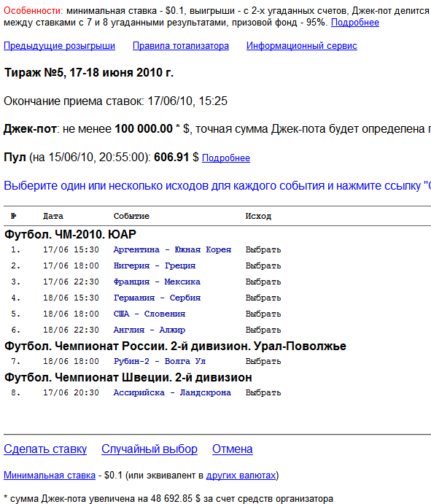
Task: Click the Отмена link
Action: point(233,449)
